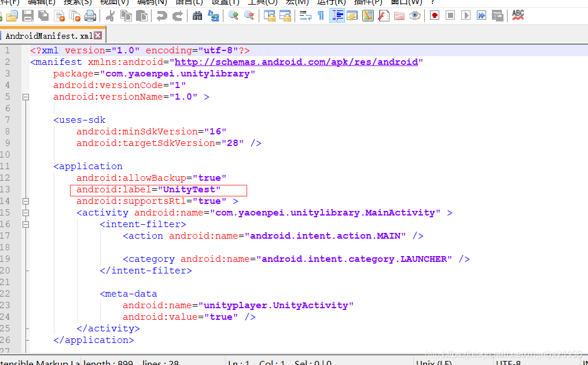Open user defined language dialog
The width and height of the screenshot is (588, 365).
coord(352,16)
